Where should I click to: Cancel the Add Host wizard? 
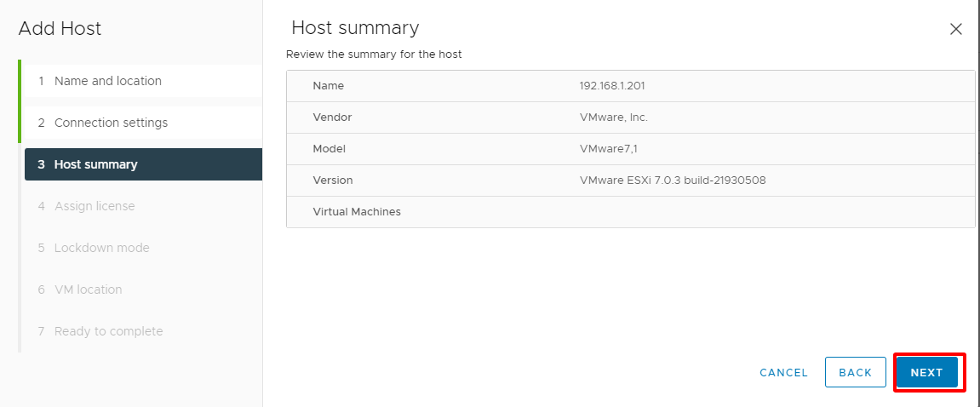click(x=784, y=373)
